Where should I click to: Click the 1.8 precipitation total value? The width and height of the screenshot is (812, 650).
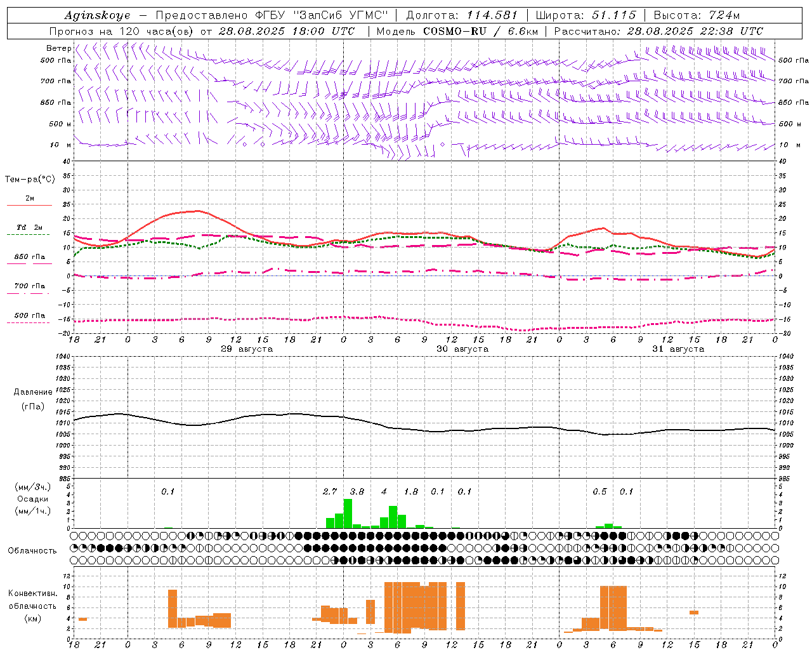pos(411,491)
